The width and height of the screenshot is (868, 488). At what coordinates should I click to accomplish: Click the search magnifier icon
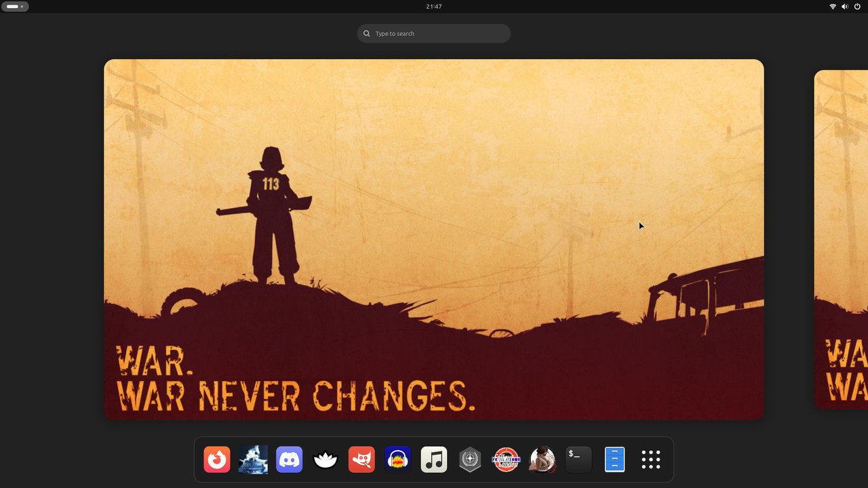367,33
